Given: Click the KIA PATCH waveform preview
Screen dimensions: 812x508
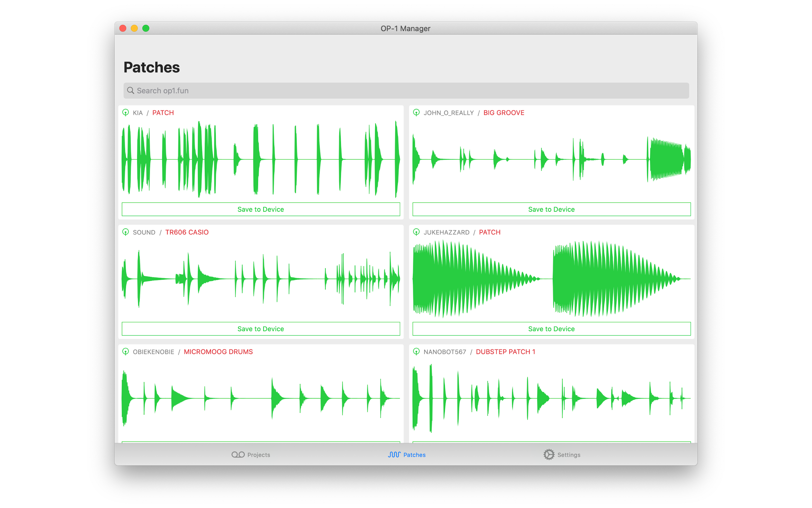Looking at the screenshot, I should [x=261, y=159].
